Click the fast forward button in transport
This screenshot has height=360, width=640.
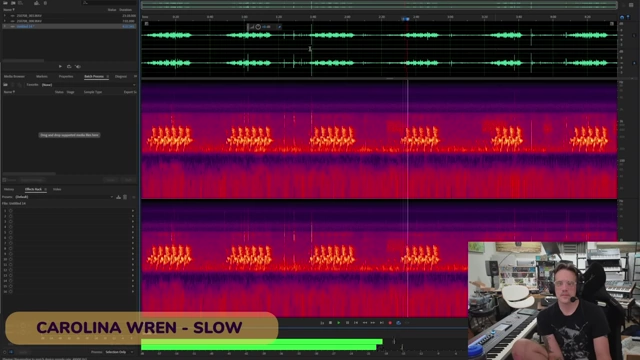pyautogui.click(x=373, y=322)
